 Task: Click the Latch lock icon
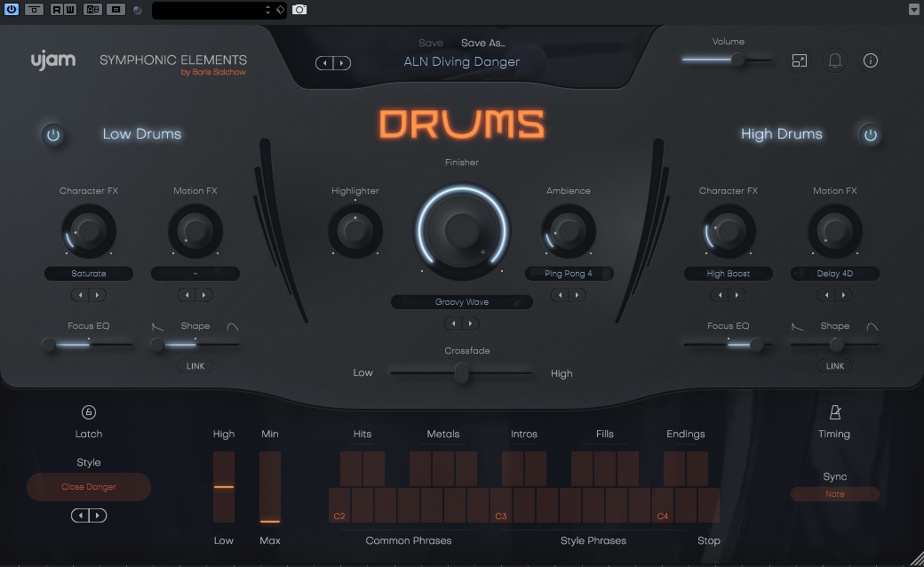[x=88, y=412]
